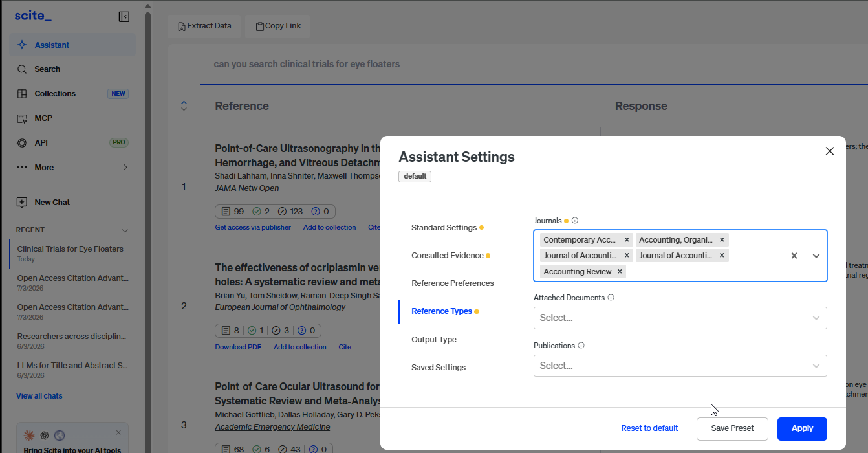
Task: Open API in the sidebar
Action: point(72,143)
